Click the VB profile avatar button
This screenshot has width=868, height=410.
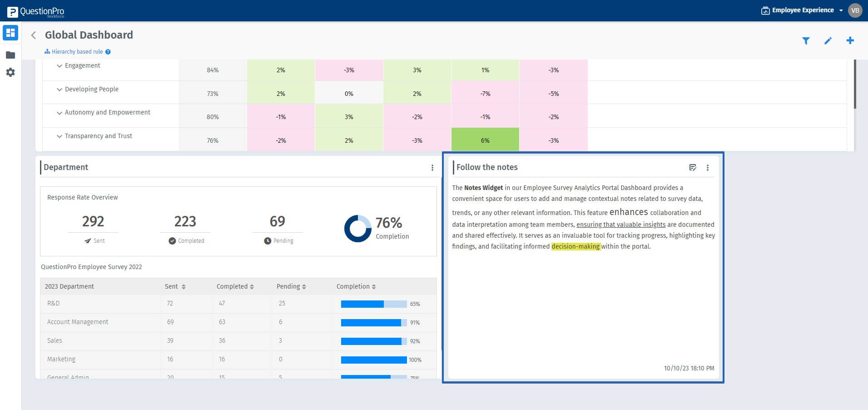(x=854, y=10)
